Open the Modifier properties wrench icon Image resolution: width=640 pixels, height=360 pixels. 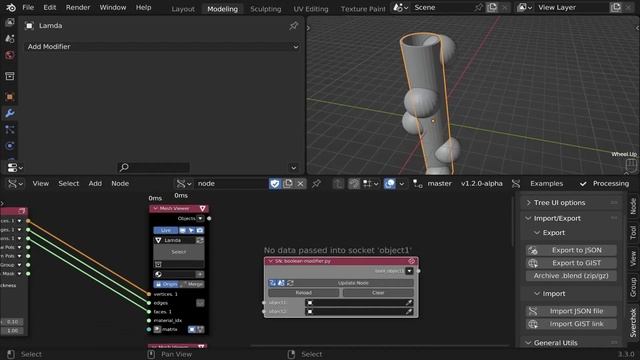tap(10, 113)
